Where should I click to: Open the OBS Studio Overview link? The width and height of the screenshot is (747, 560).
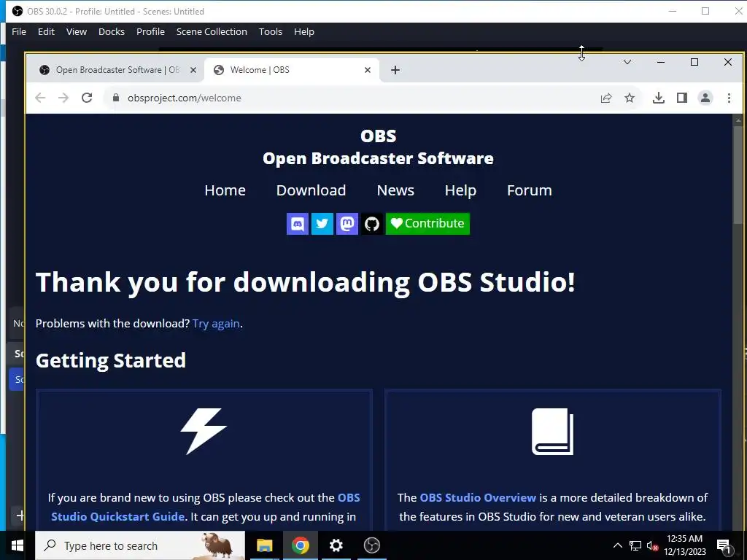tap(478, 497)
